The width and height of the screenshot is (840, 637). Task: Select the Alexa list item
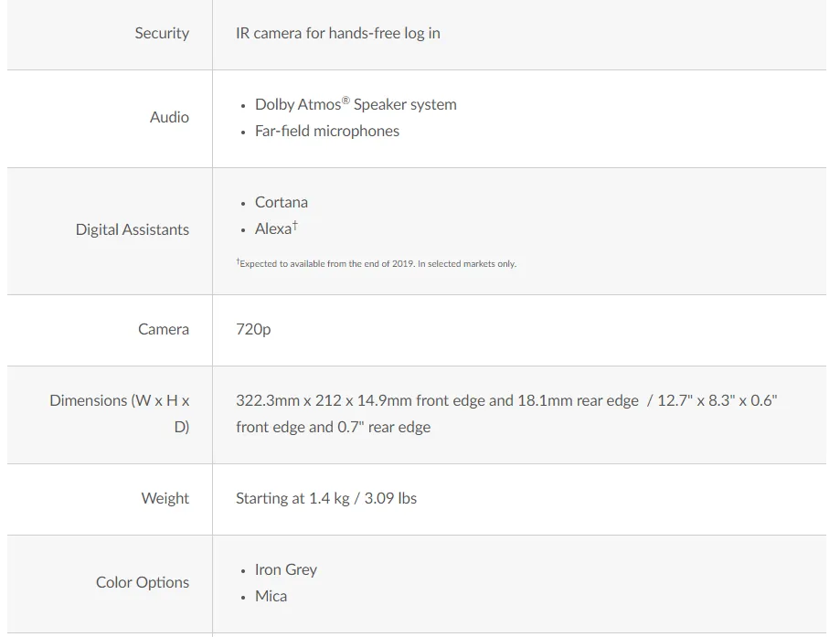click(272, 229)
